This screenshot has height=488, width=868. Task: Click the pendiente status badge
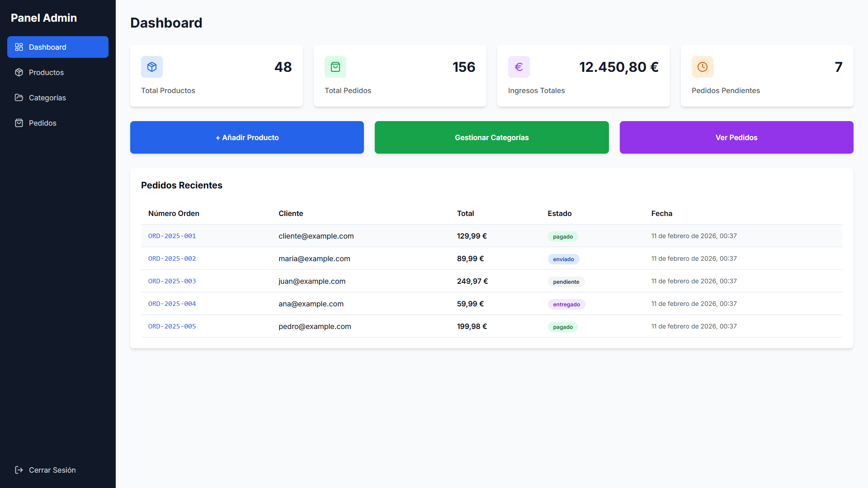pos(566,282)
